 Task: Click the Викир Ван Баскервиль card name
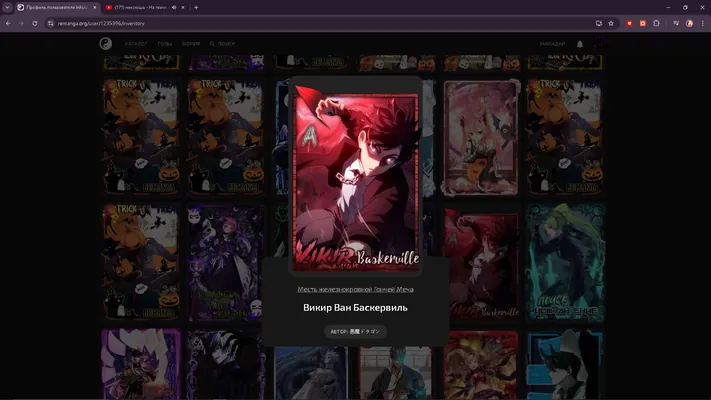coord(355,307)
